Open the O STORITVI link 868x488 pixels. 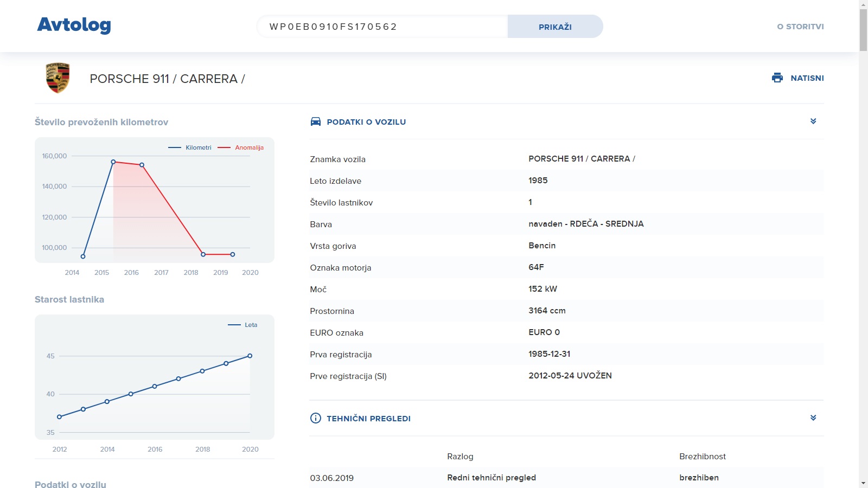coord(800,27)
